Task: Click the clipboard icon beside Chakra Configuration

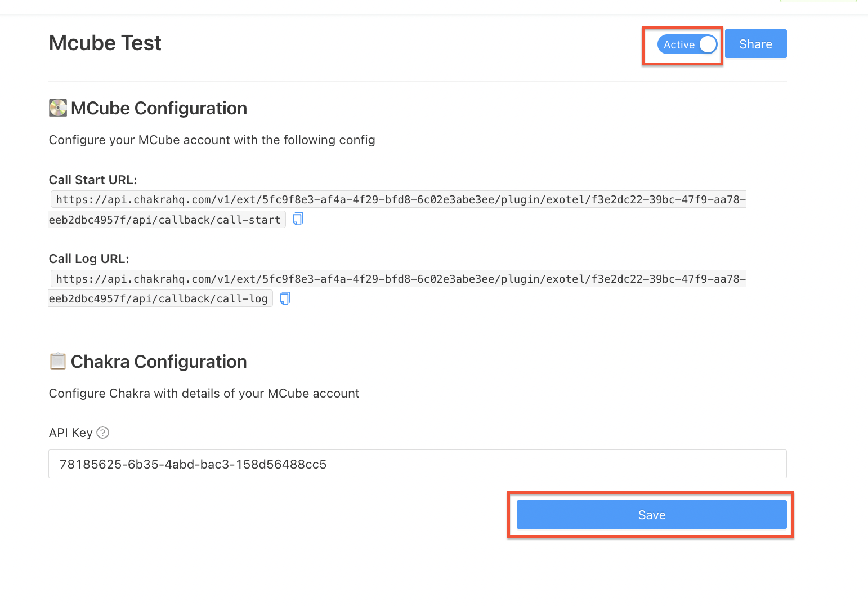Action: coord(58,362)
